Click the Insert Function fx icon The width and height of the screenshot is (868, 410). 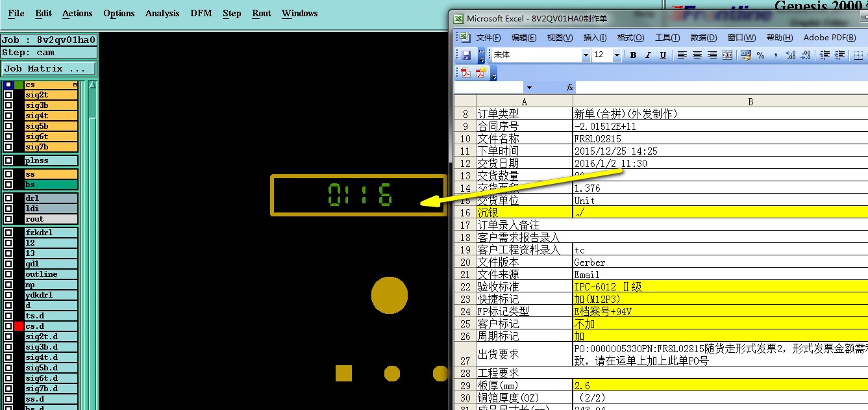tap(570, 87)
